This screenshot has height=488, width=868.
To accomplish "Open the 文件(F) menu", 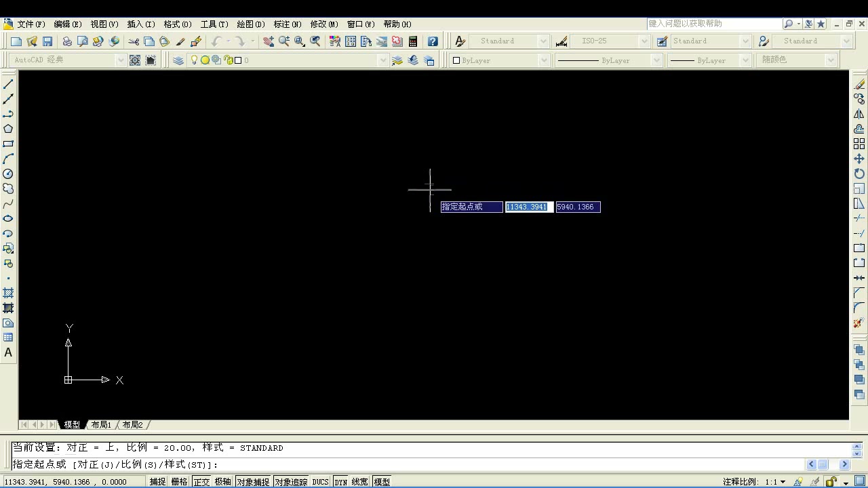I will (31, 24).
